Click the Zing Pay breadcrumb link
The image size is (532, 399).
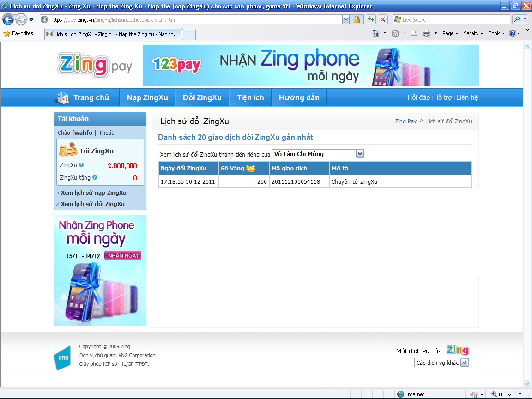406,121
